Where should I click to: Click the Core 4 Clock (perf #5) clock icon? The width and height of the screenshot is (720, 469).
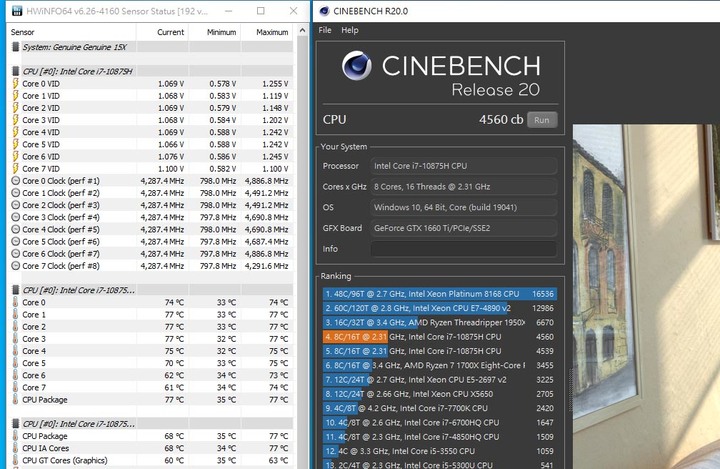(x=15, y=230)
